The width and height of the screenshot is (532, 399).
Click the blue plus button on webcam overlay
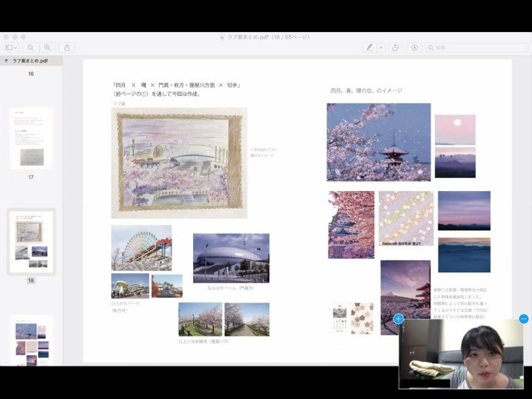click(x=399, y=319)
